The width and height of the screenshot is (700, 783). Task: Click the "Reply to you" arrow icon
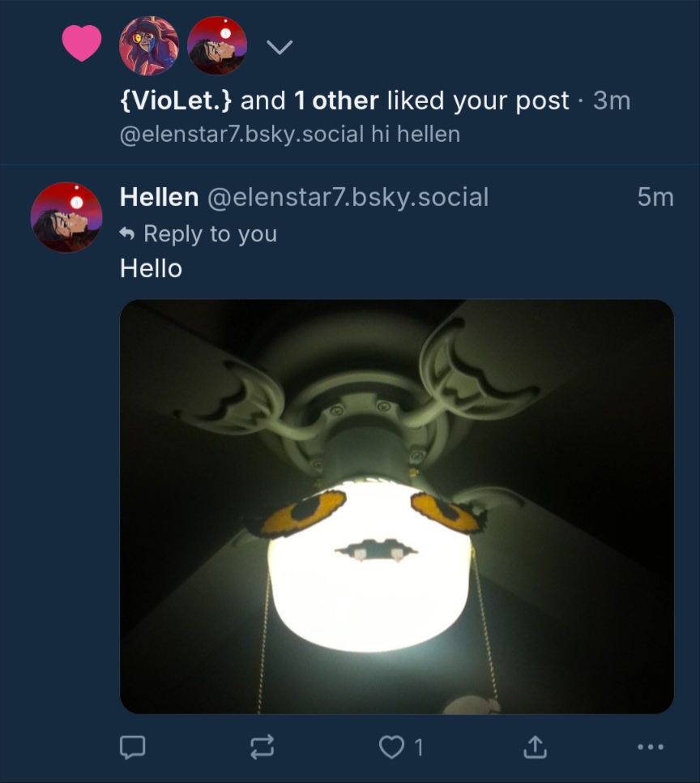tap(127, 233)
